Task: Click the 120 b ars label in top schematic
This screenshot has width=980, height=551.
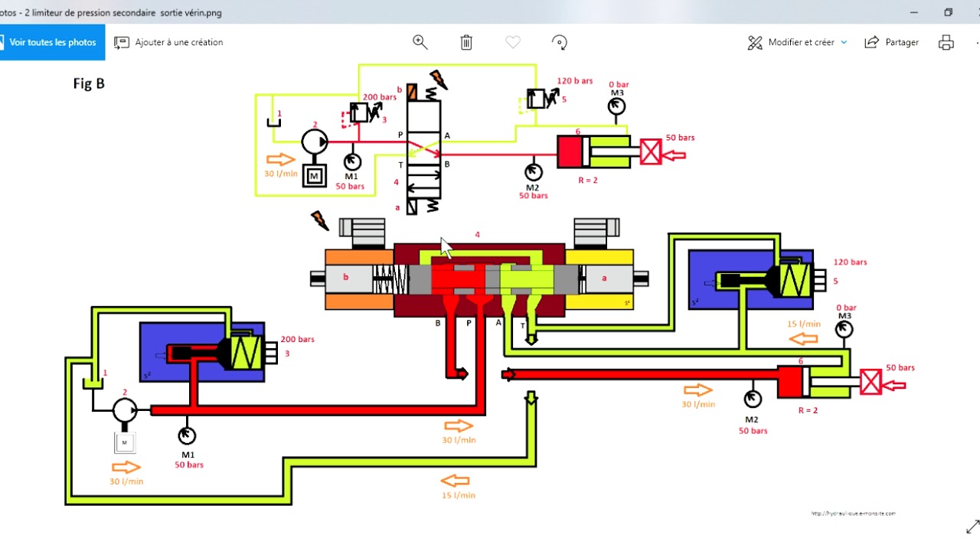Action: [574, 80]
